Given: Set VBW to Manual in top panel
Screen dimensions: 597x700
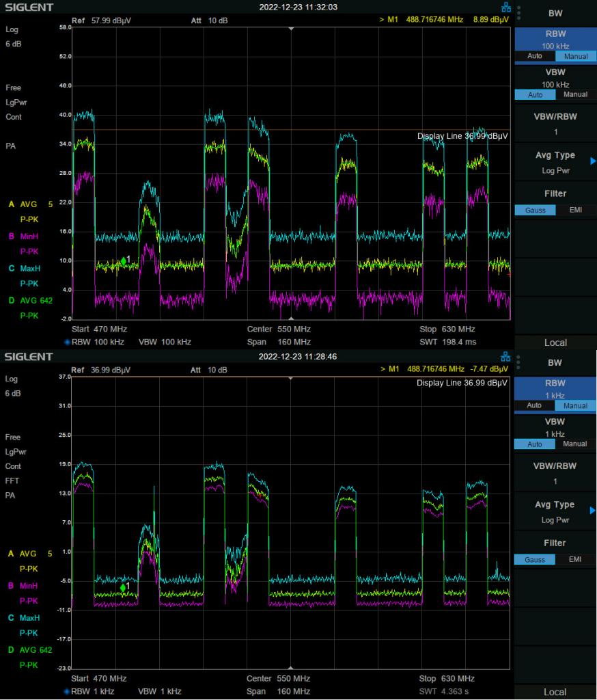Looking at the screenshot, I should pos(576,94).
